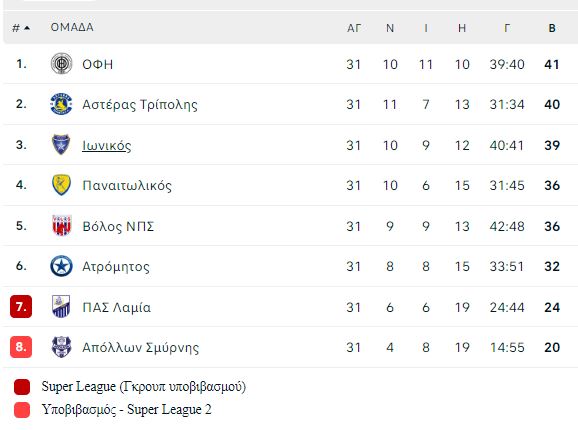Click the Ιωνικός team crest
578x430 pixels.
pos(61,144)
